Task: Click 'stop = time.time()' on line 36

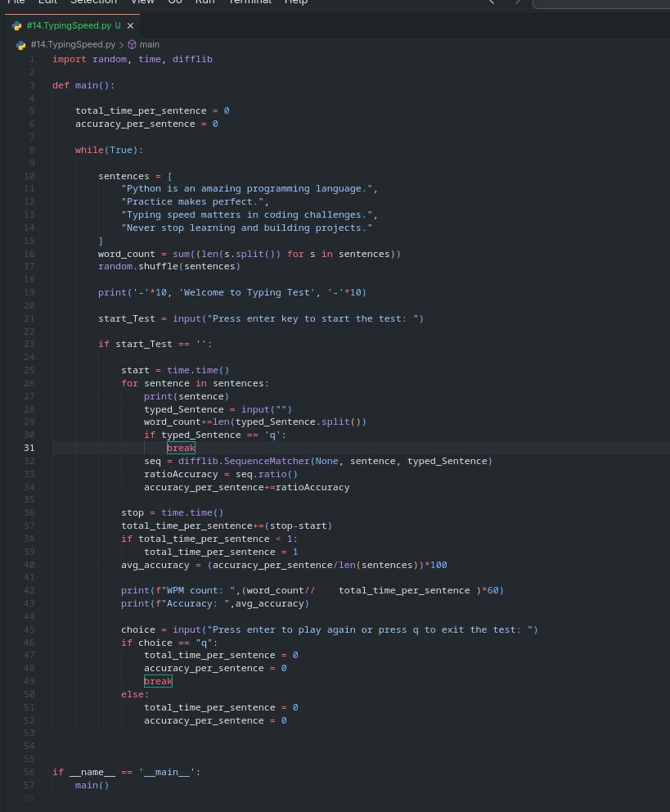Action: 173,512
